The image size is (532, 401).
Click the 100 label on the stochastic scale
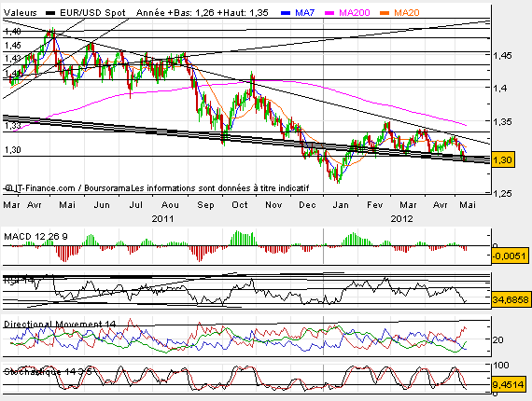click(x=501, y=365)
